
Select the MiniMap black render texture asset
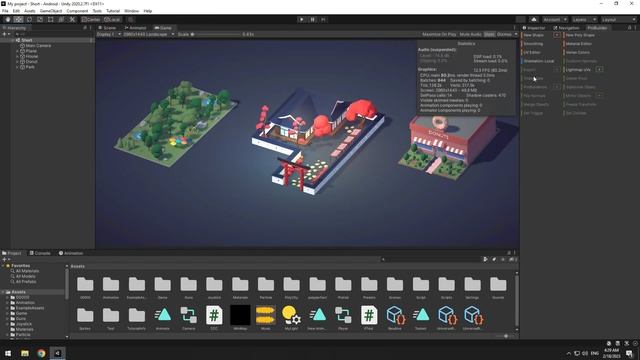coord(240,318)
